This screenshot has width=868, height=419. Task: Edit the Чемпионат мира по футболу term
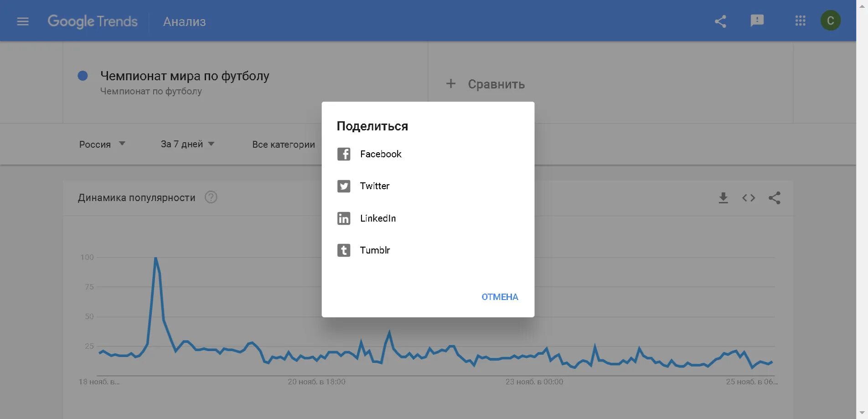pyautogui.click(x=185, y=76)
